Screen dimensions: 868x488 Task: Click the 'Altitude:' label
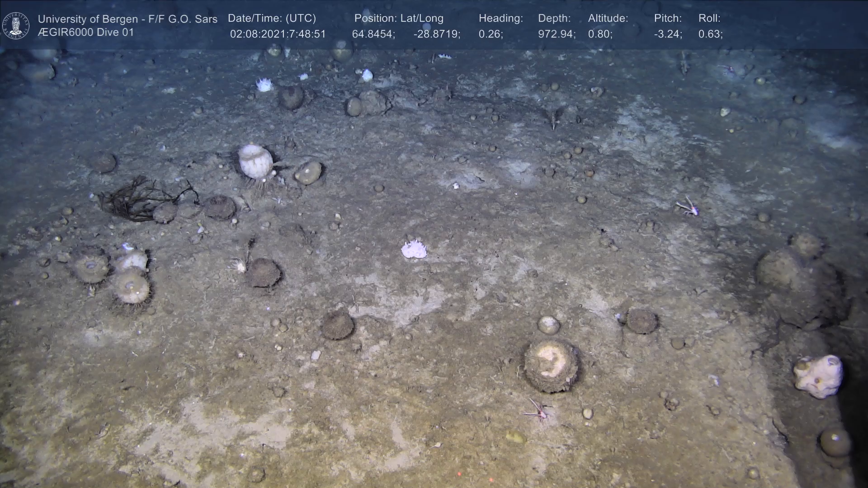tap(608, 19)
